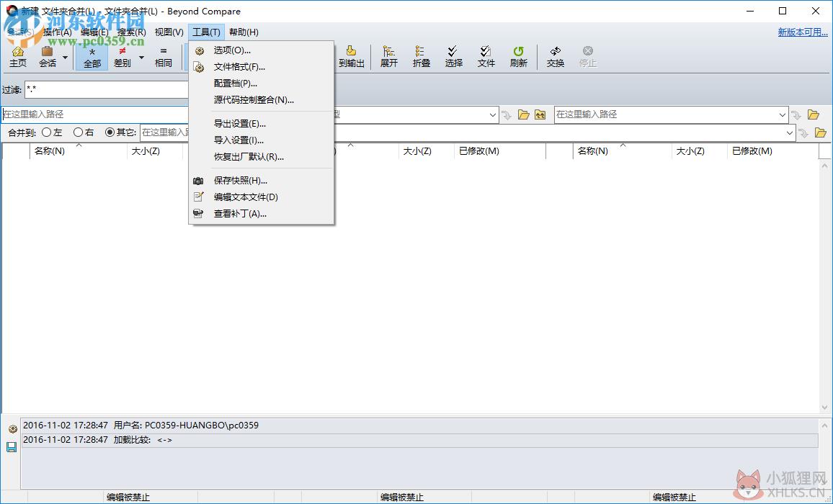
Task: Click the 到输出 copy-to-output icon
Action: [351, 57]
